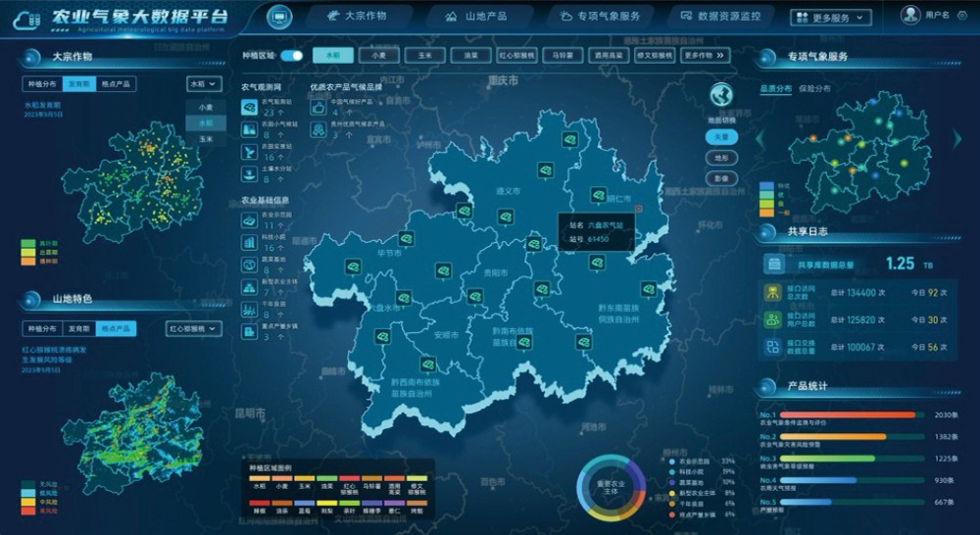
Task: Select the 农田实景站 layer icon
Action: point(249,152)
